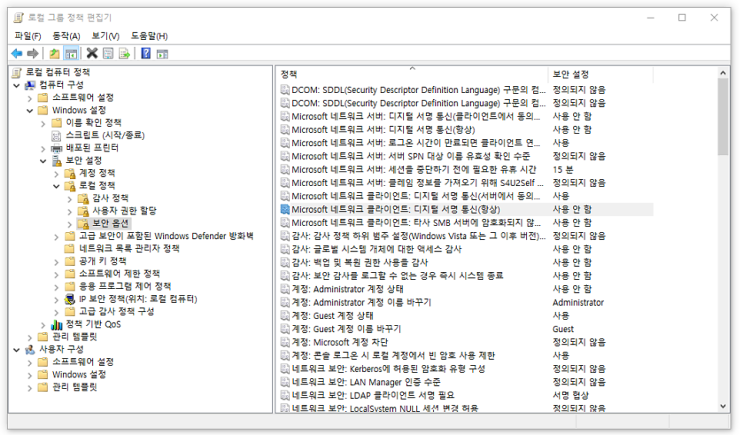Click the 계정 정책 folder icon
Image resolution: width=743 pixels, height=435 pixels.
click(x=70, y=173)
